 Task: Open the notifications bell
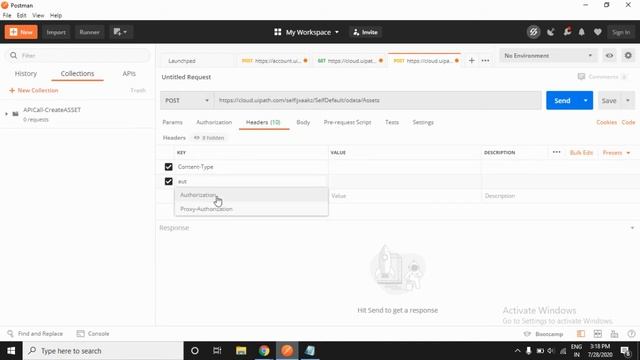(582, 32)
